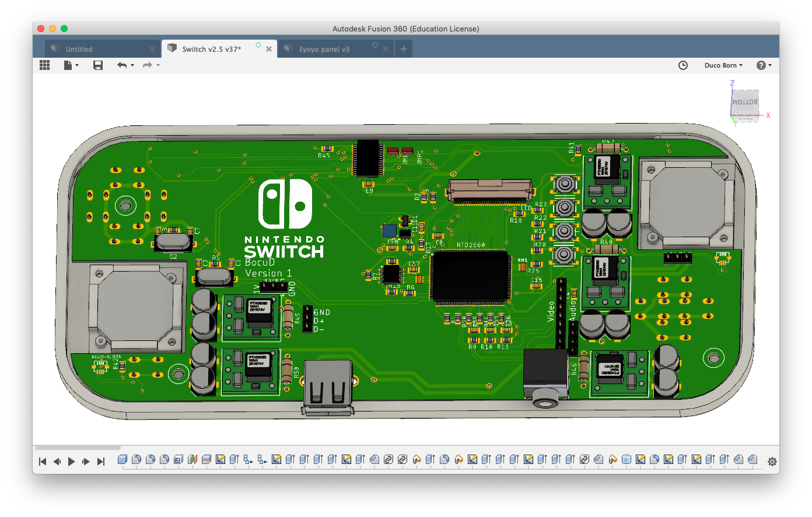Image resolution: width=812 pixels, height=517 pixels.
Task: Select the red-curve feature icon in the timeline
Action: click(206, 459)
